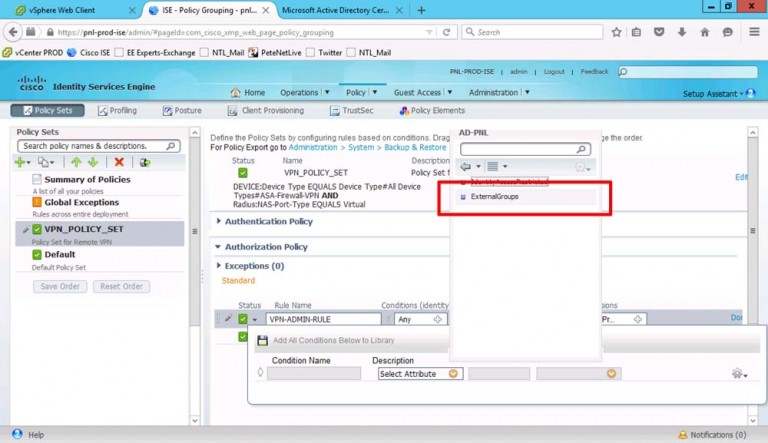Screen dimensions: 768x443
Task: Open the TrustSec tab
Action: pyautogui.click(x=352, y=110)
